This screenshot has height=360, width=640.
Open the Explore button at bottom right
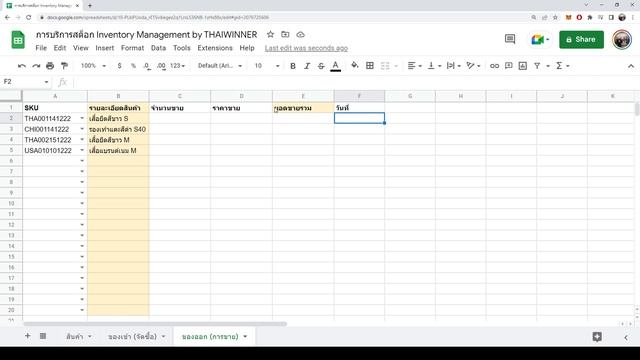(597, 336)
